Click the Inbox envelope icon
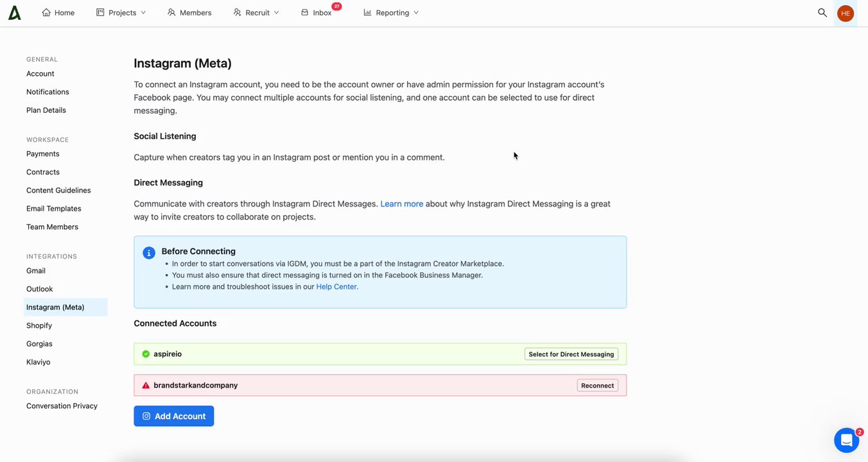Image resolution: width=868 pixels, height=462 pixels. (x=305, y=13)
